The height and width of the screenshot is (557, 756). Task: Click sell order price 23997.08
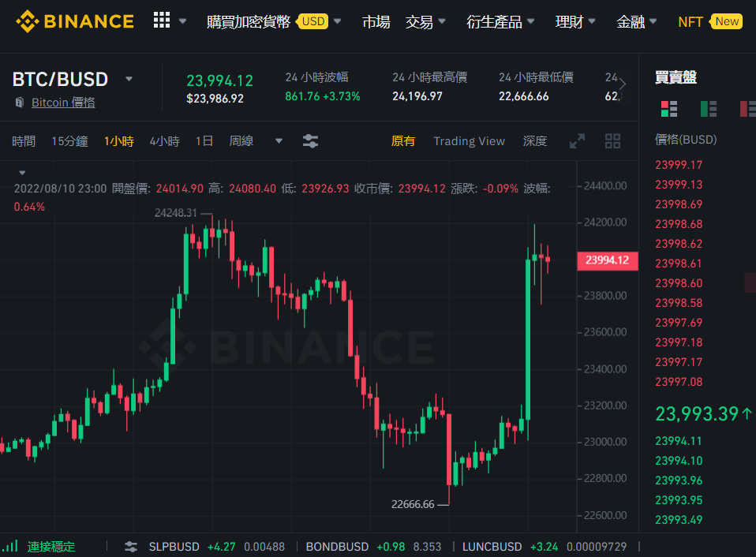point(679,382)
